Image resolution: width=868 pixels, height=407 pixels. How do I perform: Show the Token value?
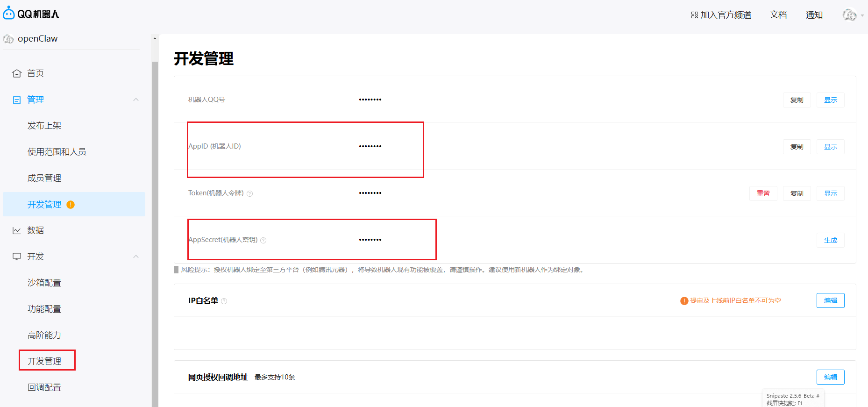830,193
